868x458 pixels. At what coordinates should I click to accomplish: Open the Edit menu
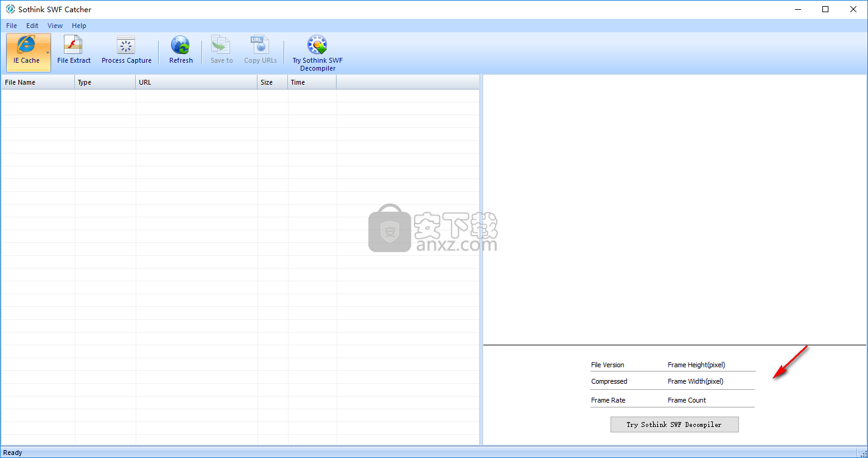[x=32, y=26]
